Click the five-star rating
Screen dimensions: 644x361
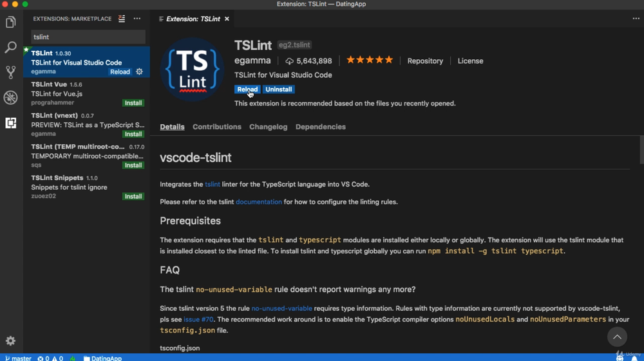pos(370,60)
